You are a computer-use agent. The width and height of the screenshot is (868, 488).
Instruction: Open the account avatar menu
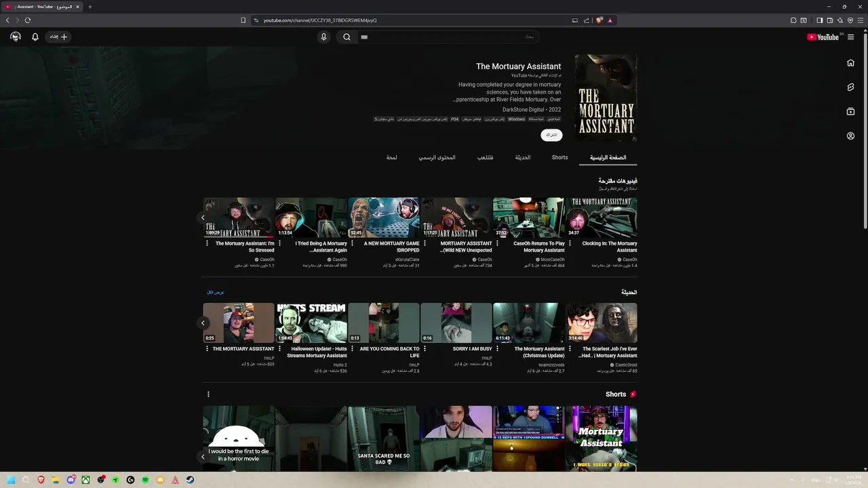16,37
